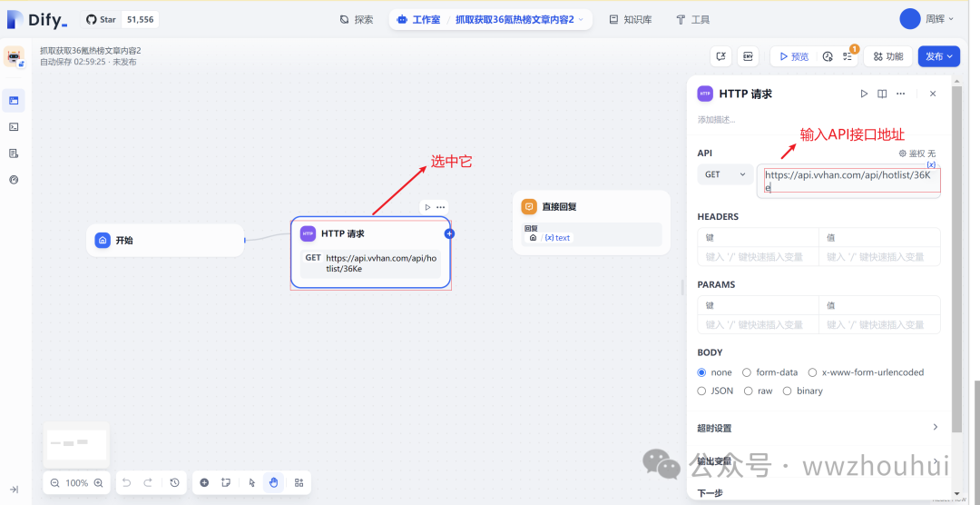Select the orchestrate icon in left sidebar

pyautogui.click(x=14, y=100)
